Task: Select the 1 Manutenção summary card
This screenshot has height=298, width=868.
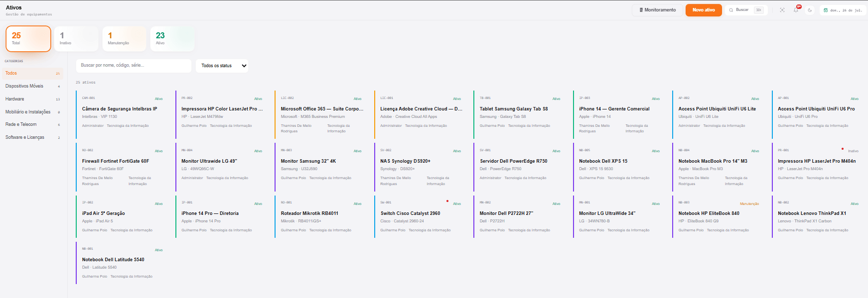Action: pyautogui.click(x=124, y=39)
